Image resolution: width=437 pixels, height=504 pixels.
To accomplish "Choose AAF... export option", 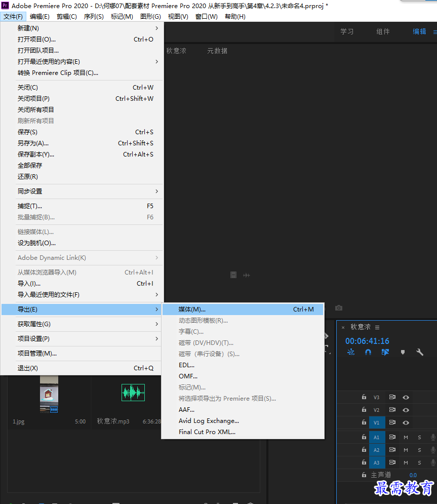I will click(243, 410).
